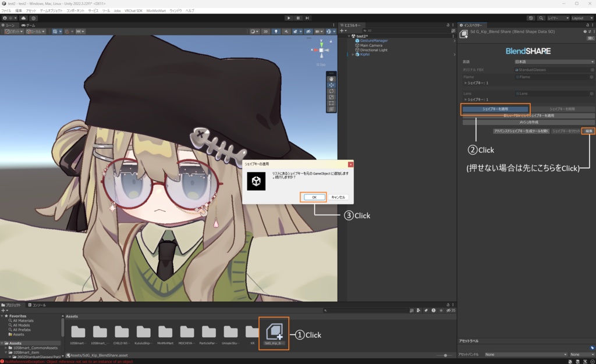Select Directional Light in hierarchy
This screenshot has height=364, width=596.
(374, 50)
